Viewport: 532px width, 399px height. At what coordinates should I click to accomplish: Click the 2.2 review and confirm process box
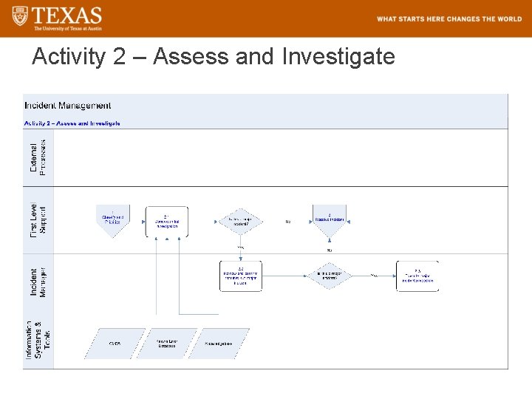click(241, 276)
